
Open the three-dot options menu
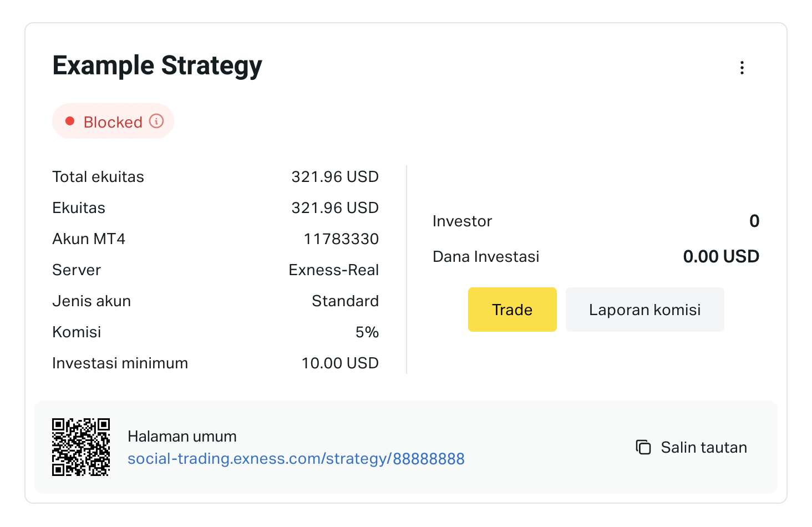point(742,68)
